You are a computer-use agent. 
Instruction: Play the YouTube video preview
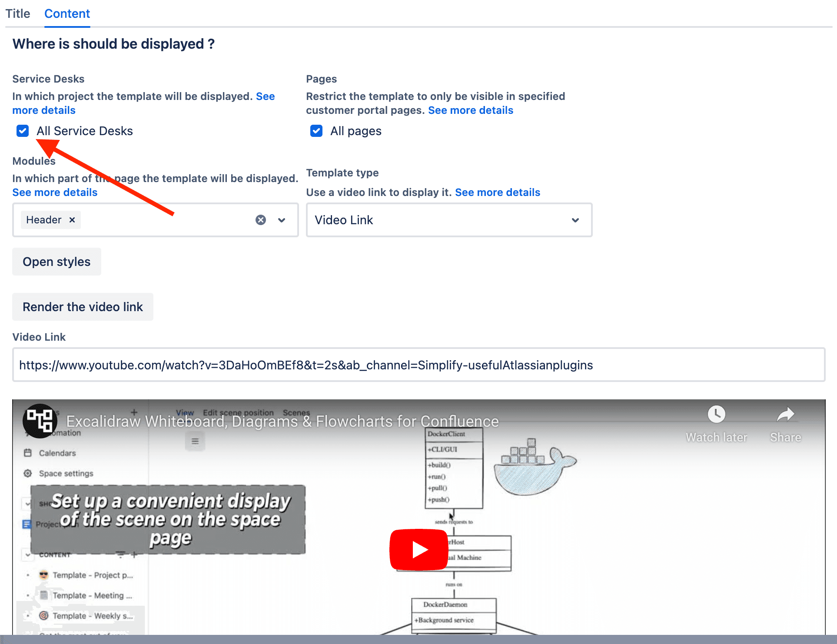tap(419, 550)
